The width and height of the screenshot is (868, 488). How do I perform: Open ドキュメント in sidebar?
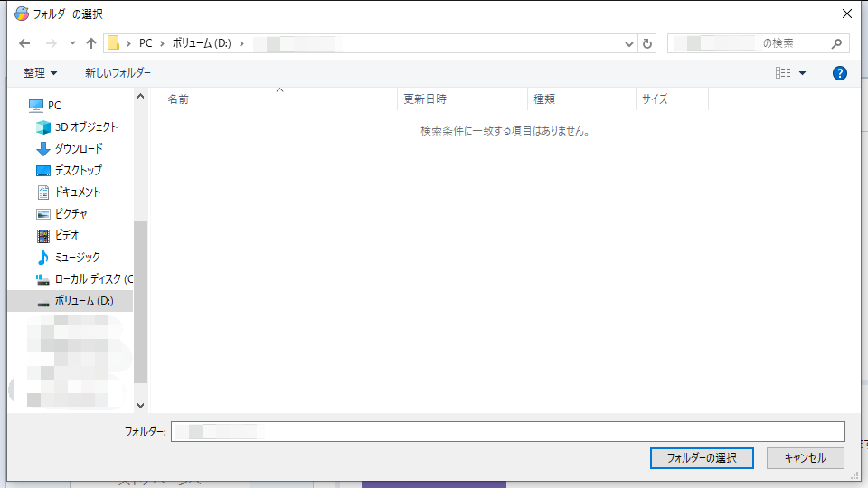point(68,192)
